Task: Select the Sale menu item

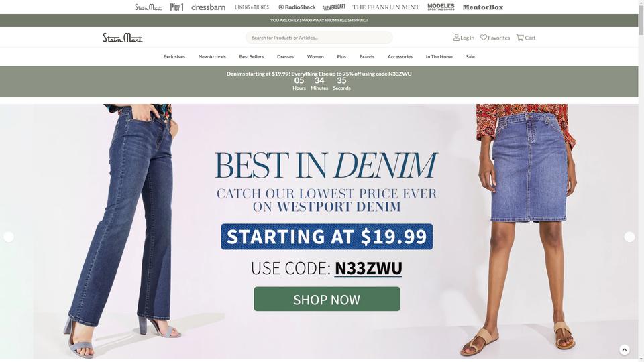Action: pos(470,56)
